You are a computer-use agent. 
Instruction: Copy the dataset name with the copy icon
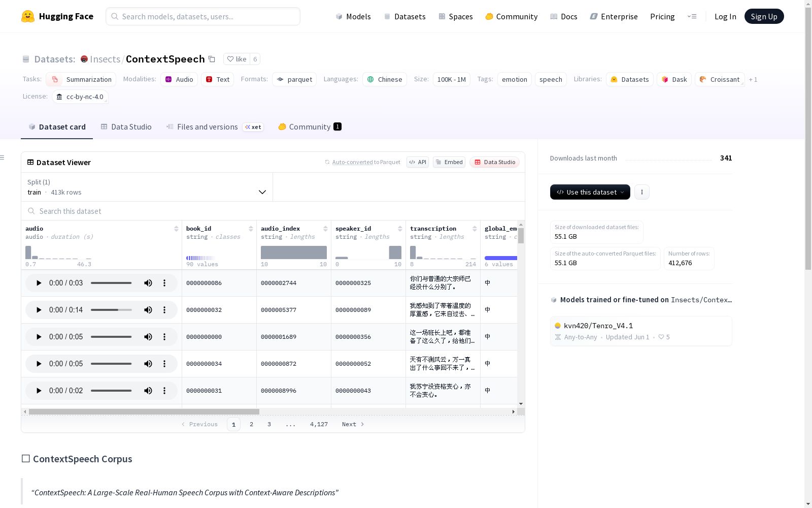(212, 59)
